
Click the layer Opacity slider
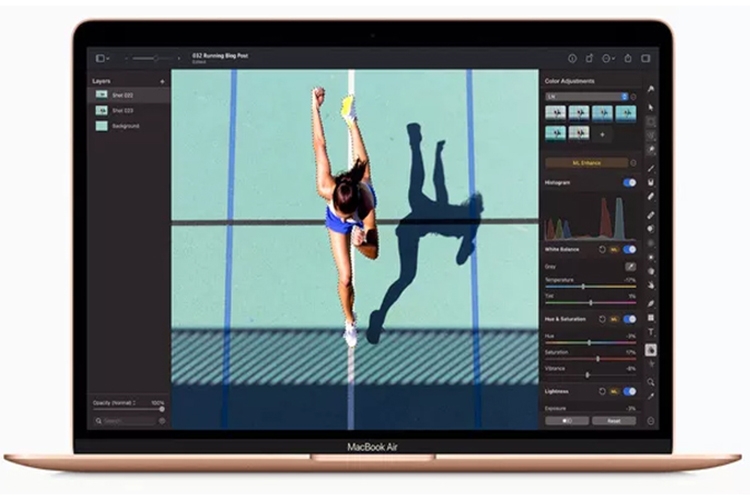[129, 409]
